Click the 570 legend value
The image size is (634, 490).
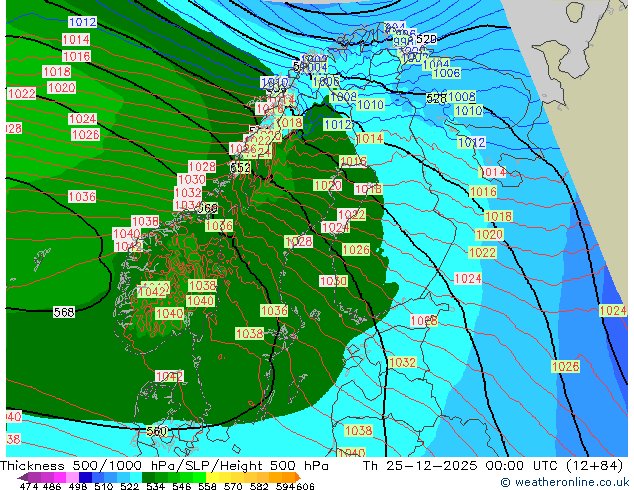(233, 486)
